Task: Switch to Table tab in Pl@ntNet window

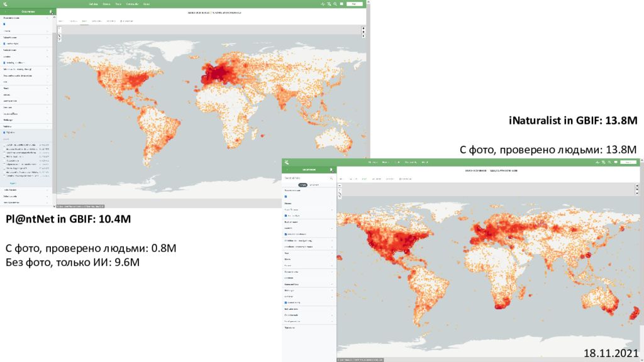Action: tap(61, 21)
